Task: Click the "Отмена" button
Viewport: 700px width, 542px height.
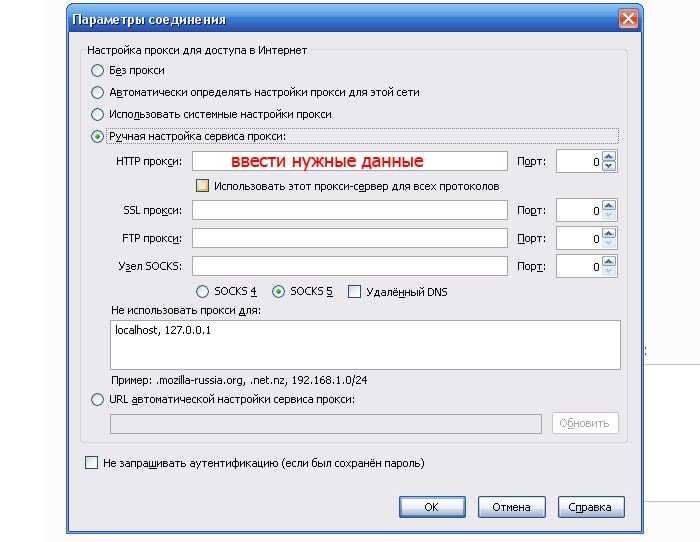Action: [x=512, y=507]
